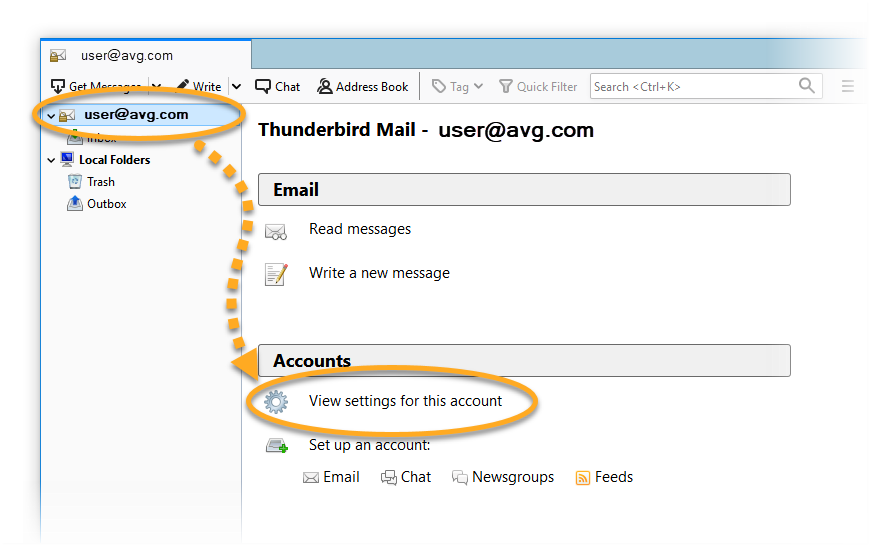The height and width of the screenshot is (548, 872).
Task: Open the Tag dropdown menu
Action: pyautogui.click(x=458, y=86)
